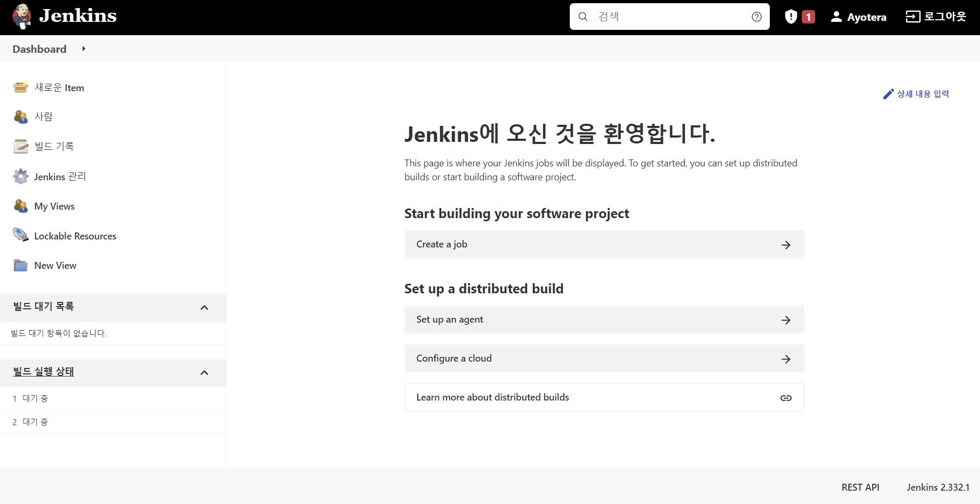Select executor 2 대기 중 row
The width and height of the screenshot is (980, 504).
coord(113,422)
